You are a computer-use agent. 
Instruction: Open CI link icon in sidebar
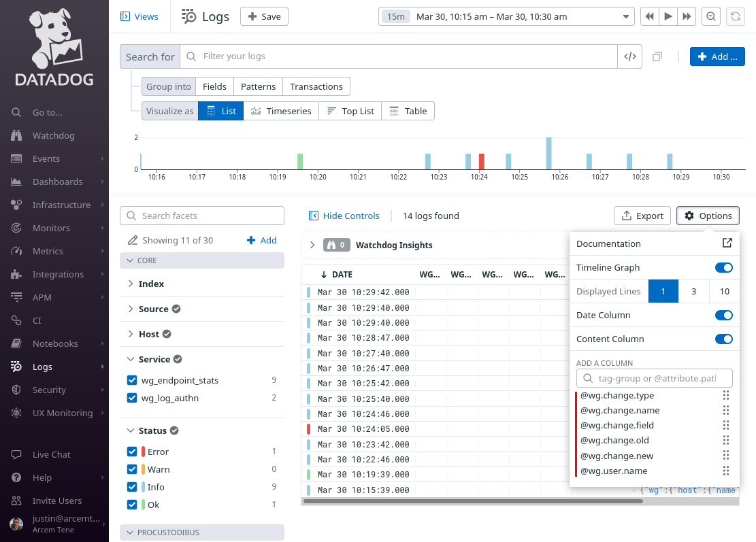tap(16, 320)
